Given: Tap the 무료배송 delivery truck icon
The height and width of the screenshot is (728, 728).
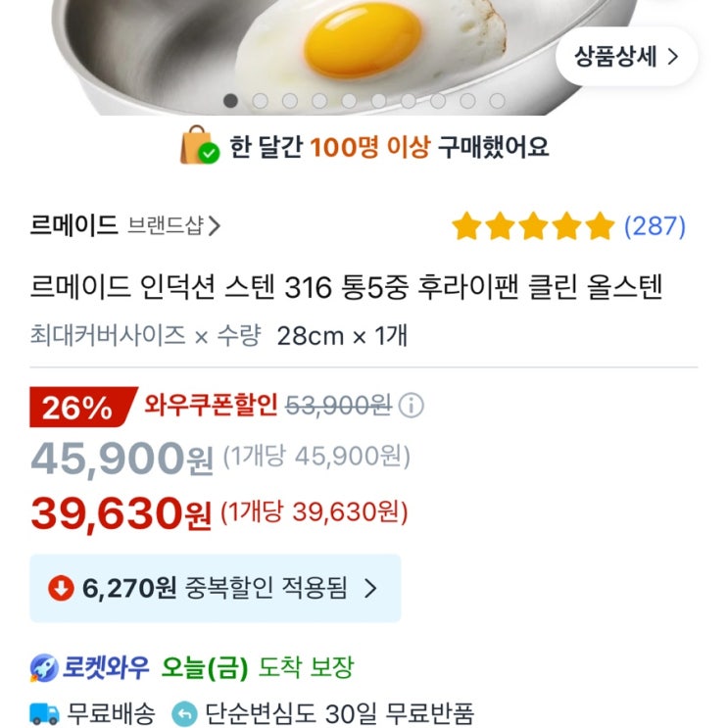Looking at the screenshot, I should pyautogui.click(x=45, y=712).
